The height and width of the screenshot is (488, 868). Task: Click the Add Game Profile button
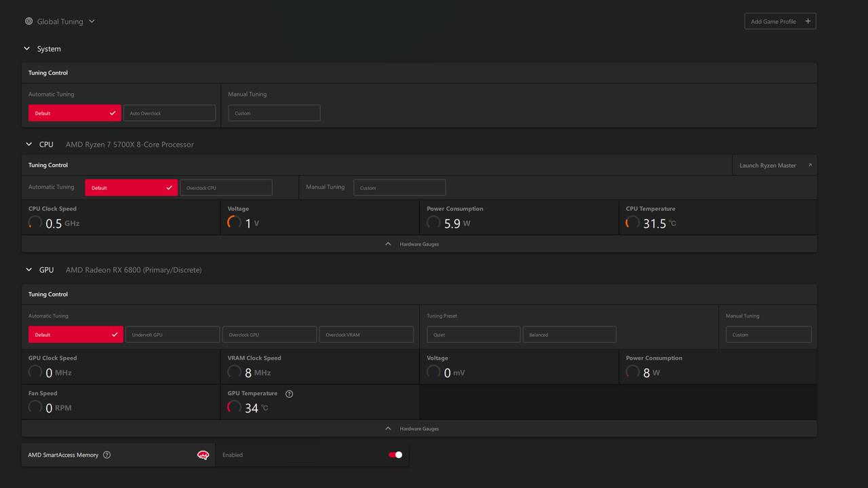coord(780,21)
